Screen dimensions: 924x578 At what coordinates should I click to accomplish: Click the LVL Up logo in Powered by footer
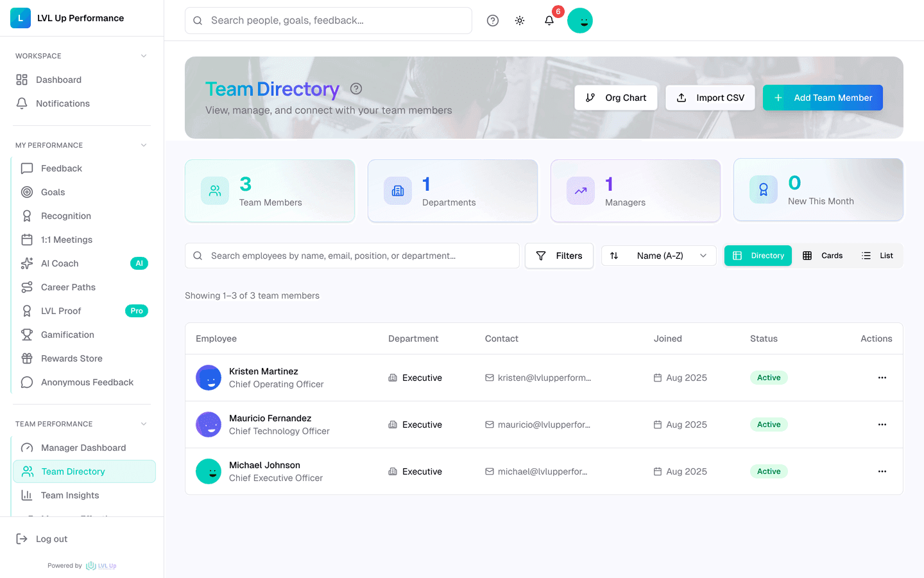tap(101, 566)
